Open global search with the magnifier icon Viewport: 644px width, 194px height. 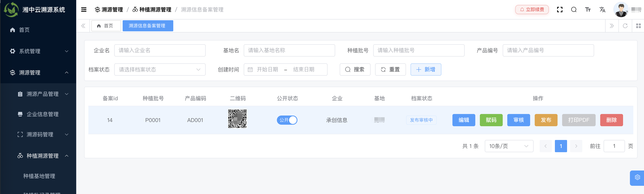point(574,9)
